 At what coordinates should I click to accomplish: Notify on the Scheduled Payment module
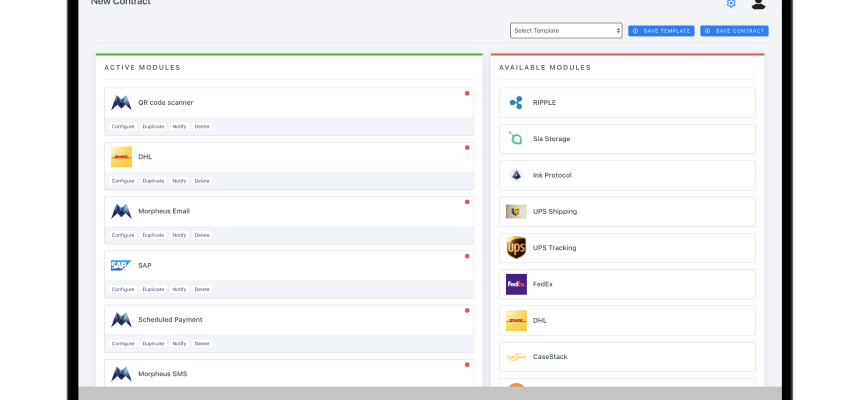pos(179,344)
